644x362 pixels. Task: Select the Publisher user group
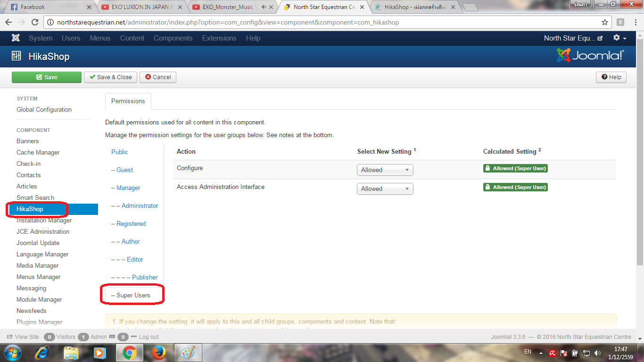pos(134,278)
